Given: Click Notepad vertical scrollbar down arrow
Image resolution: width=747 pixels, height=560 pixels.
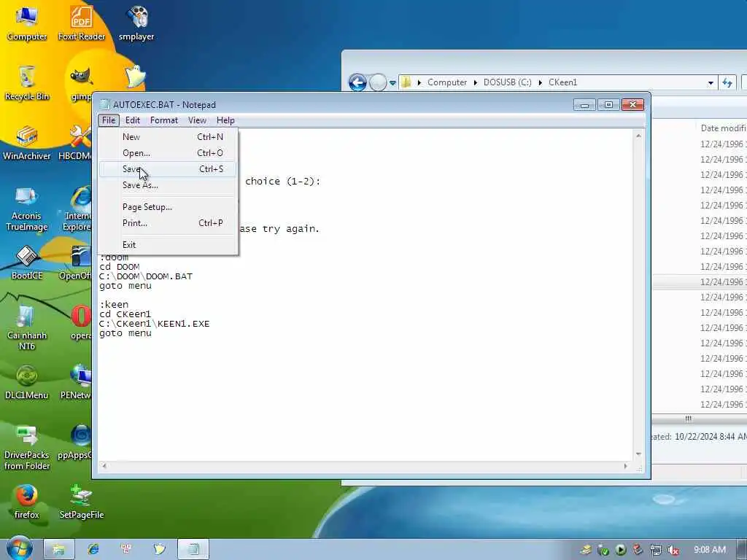Looking at the screenshot, I should 638,454.
